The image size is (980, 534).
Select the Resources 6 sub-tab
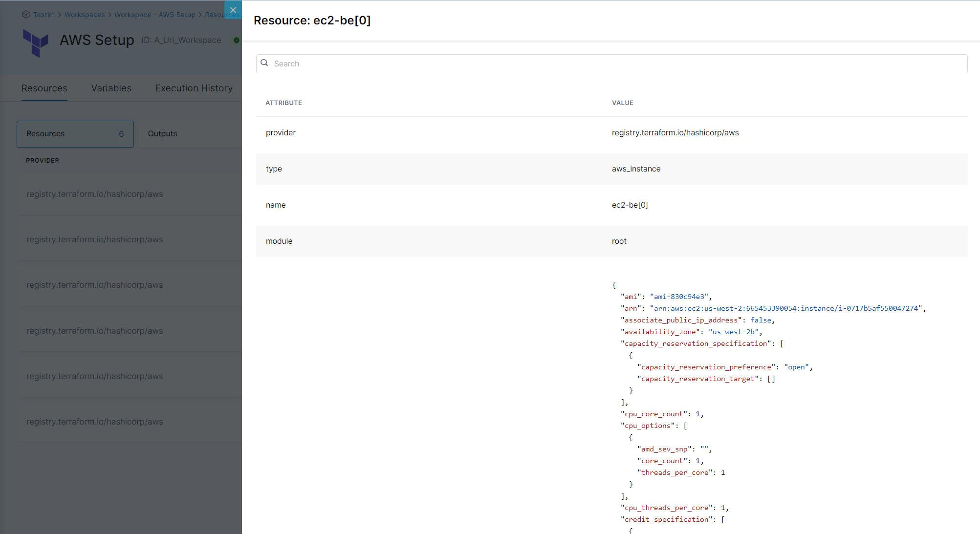coord(75,134)
